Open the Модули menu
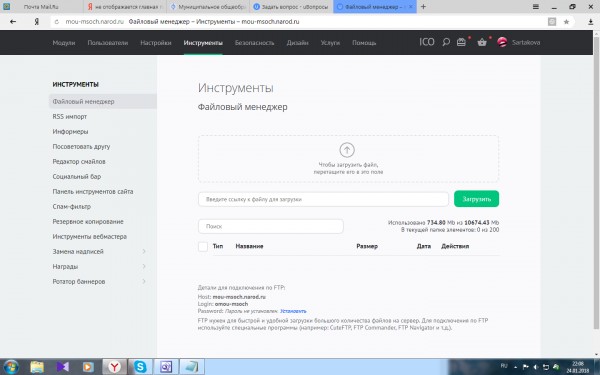The image size is (600, 375). click(x=64, y=42)
